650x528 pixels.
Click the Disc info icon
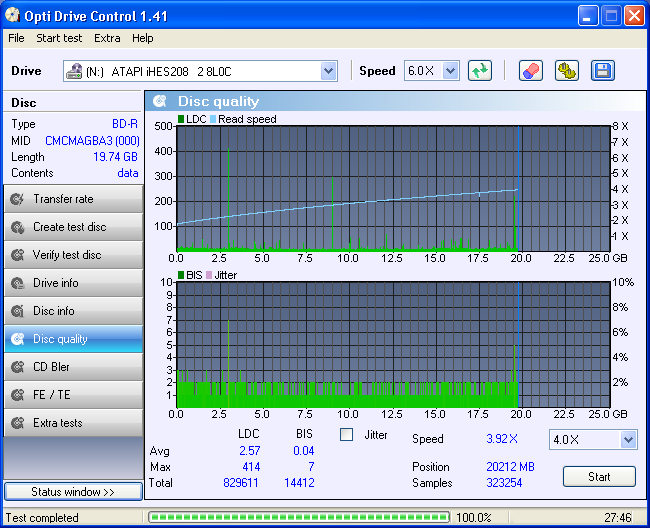pos(17,311)
